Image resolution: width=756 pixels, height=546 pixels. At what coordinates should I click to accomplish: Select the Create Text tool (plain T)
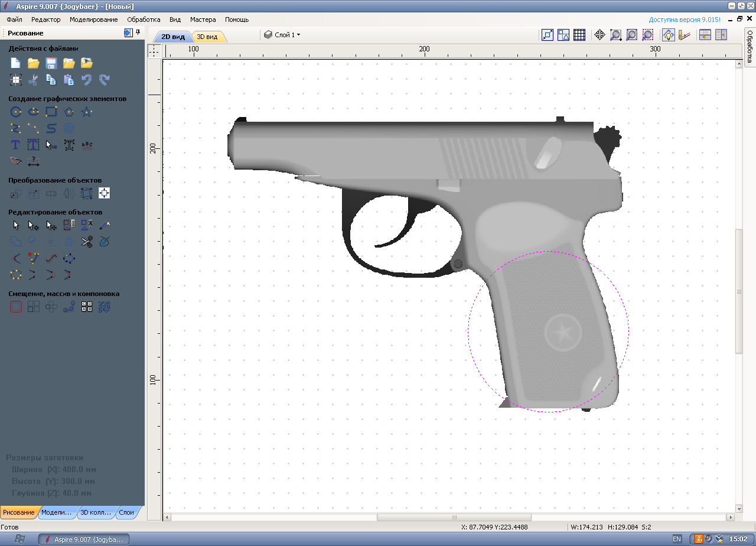(16, 144)
